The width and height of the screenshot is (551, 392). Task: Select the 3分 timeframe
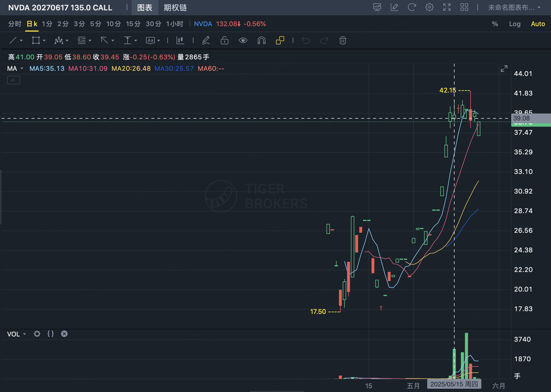79,24
